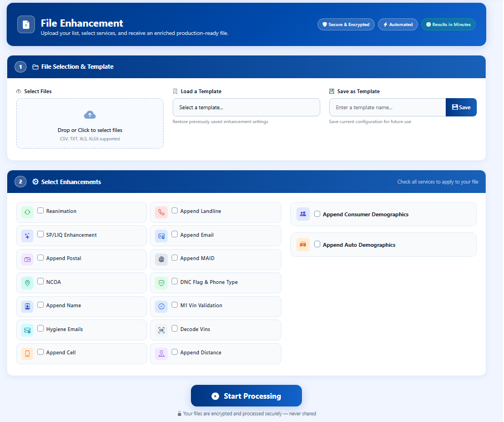Enable DNC Flag & Phone Type checkbox
This screenshot has width=504, height=422.
174,281
